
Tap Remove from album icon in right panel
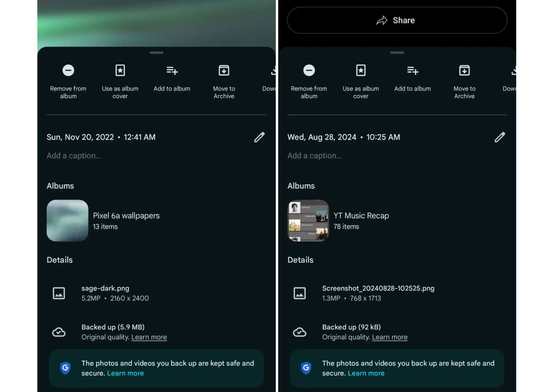(309, 70)
